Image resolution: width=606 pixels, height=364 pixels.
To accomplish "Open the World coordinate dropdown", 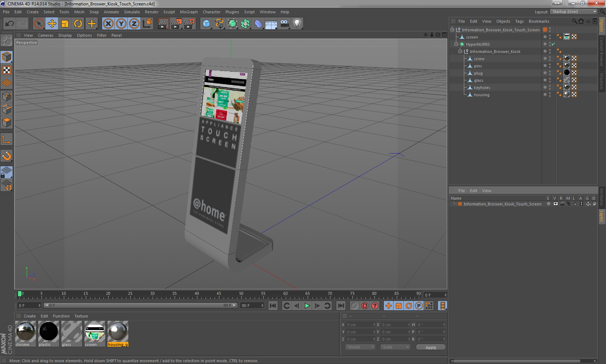I will [x=360, y=347].
